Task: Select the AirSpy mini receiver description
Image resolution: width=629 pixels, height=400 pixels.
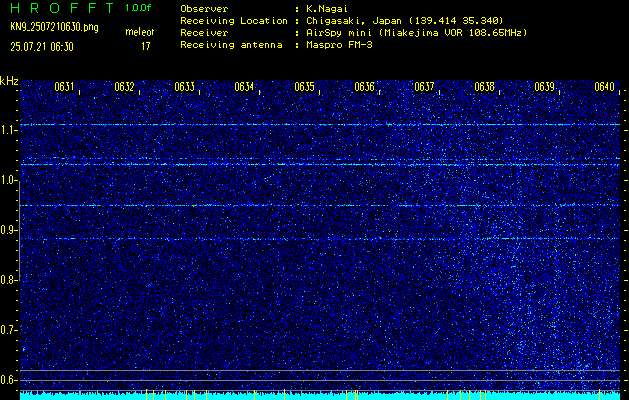Action: click(417, 32)
